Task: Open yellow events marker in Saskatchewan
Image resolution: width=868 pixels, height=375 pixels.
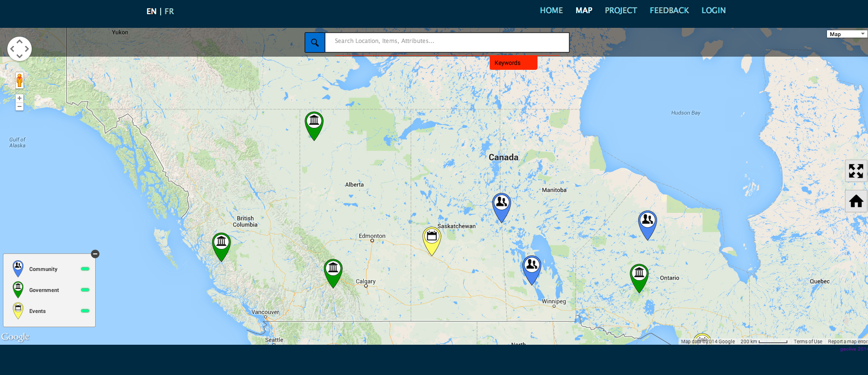Action: click(x=432, y=241)
